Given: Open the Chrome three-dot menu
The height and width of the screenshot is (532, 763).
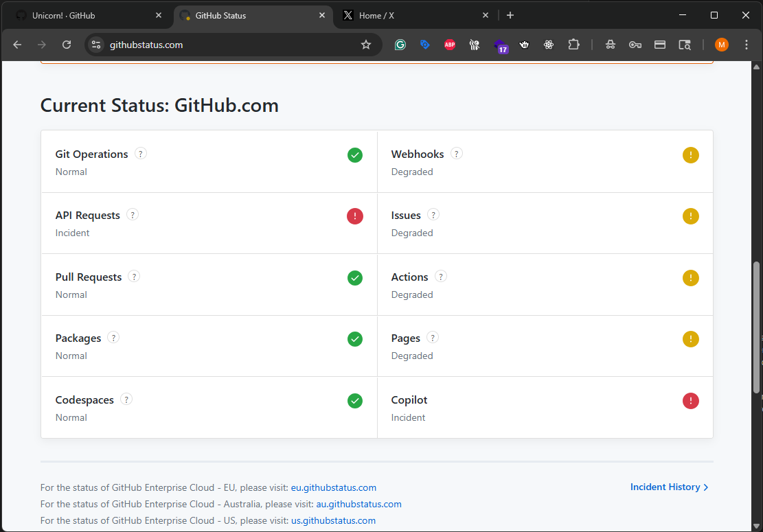Looking at the screenshot, I should coord(747,45).
